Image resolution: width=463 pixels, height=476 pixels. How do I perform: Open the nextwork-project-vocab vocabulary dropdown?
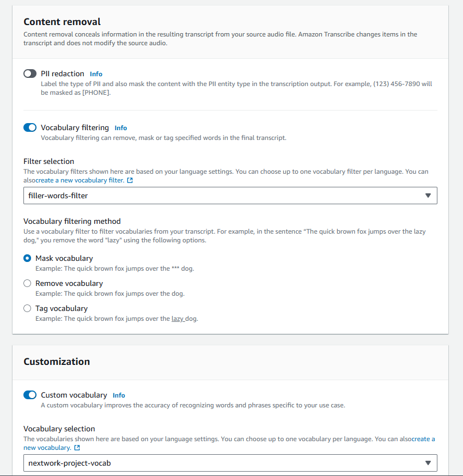(x=230, y=463)
